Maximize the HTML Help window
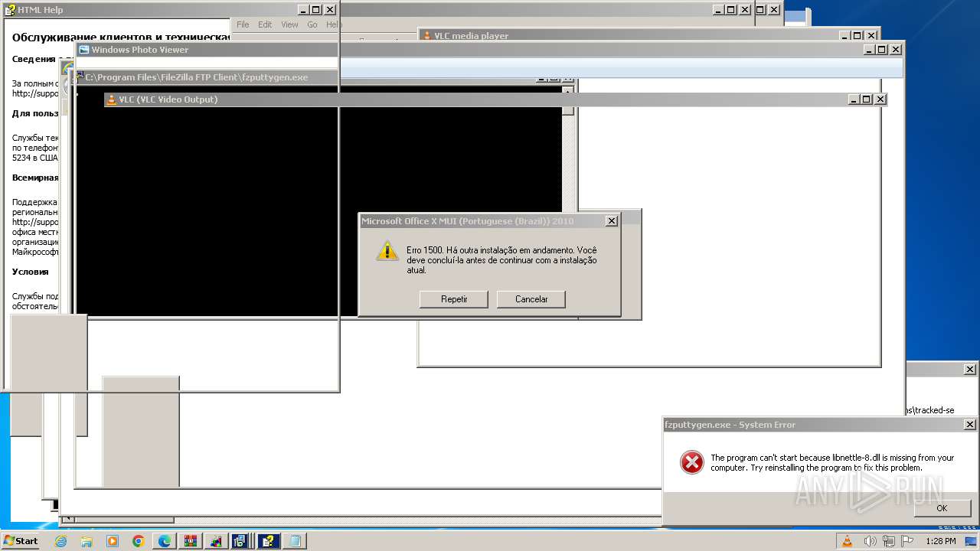The height and width of the screenshot is (551, 980). 315,10
